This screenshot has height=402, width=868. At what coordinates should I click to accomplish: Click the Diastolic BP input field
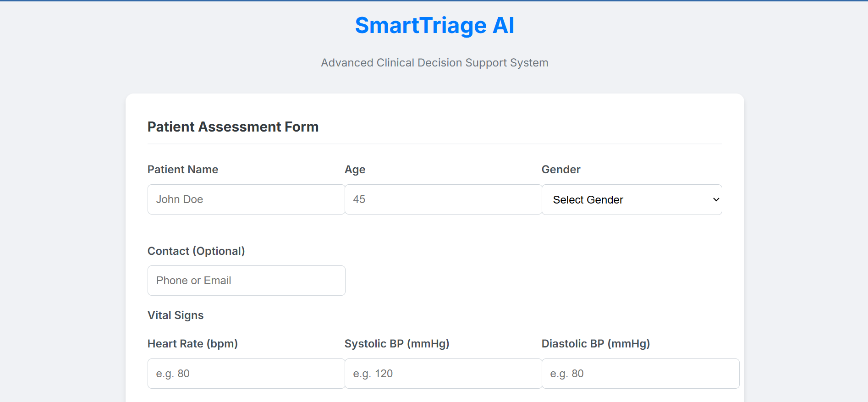(640, 374)
